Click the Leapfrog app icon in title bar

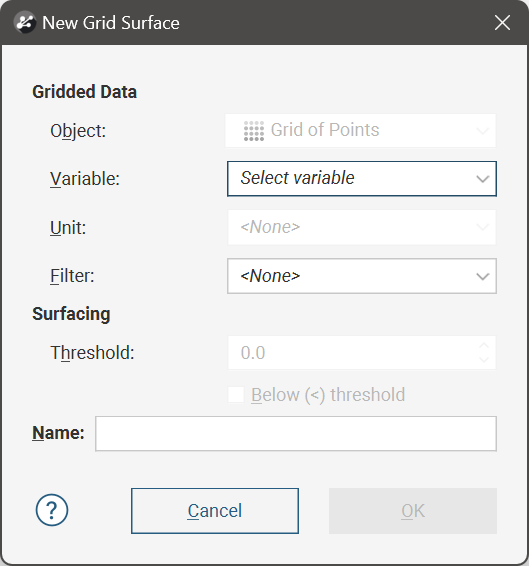(x=25, y=22)
